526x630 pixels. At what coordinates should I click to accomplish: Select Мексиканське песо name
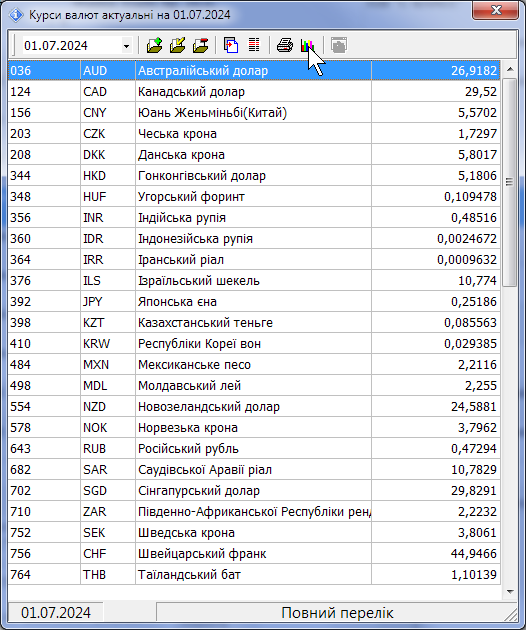pos(194,364)
